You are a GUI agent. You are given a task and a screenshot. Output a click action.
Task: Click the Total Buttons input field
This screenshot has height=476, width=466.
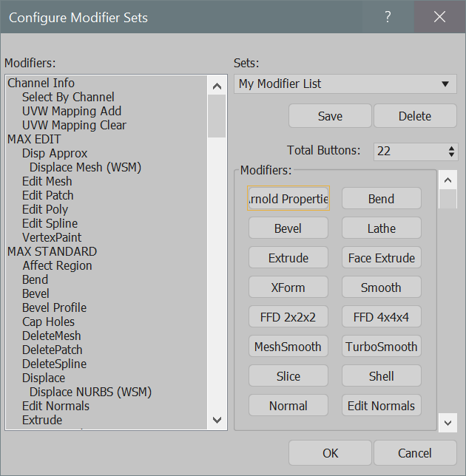[x=410, y=152]
